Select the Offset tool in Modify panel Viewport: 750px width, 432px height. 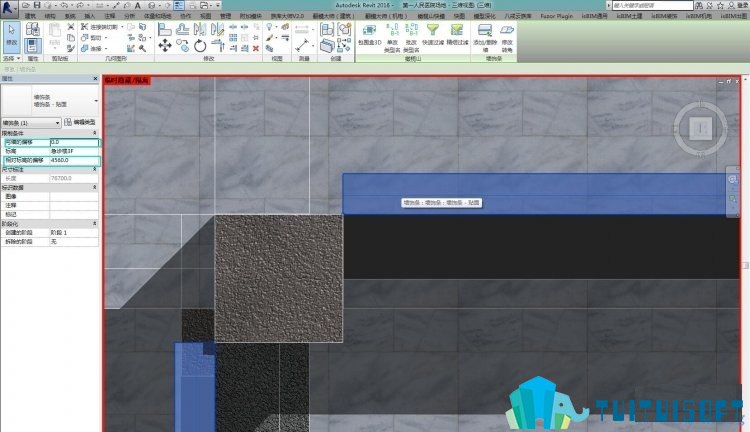coord(182,30)
